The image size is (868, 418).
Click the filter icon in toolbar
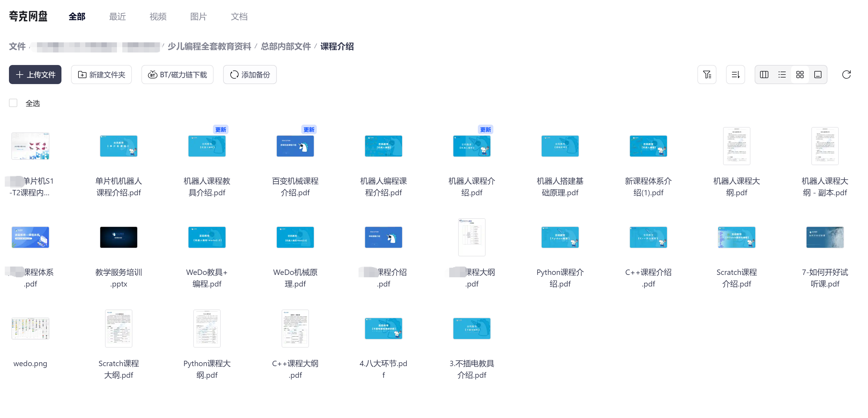point(707,75)
